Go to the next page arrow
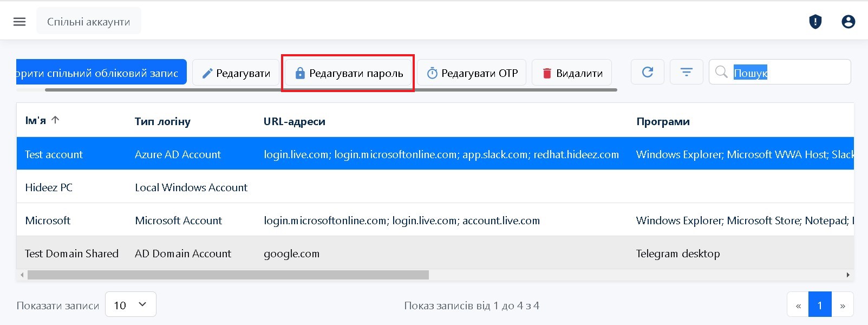Screen dimensions: 868x325 click(x=842, y=305)
